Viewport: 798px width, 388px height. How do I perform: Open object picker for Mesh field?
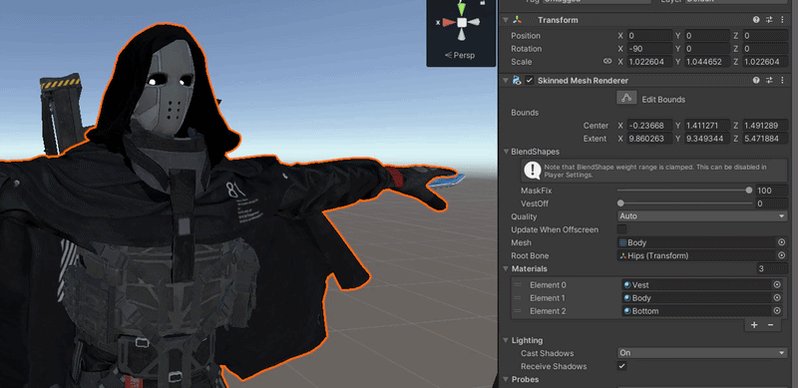782,242
